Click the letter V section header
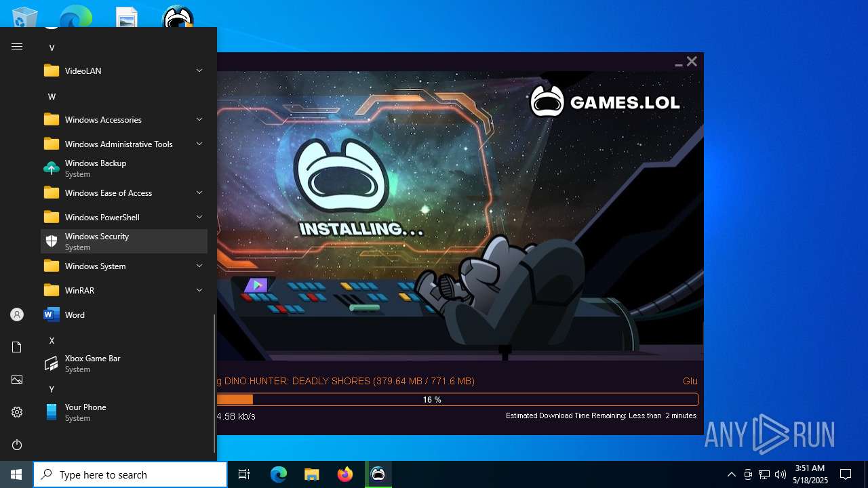 pyautogui.click(x=52, y=47)
